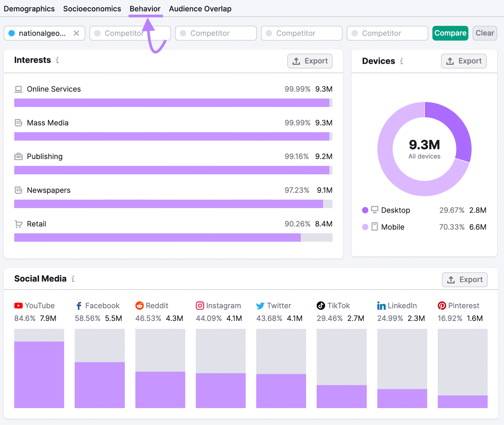Switch to the Audience Overlap tab

pyautogui.click(x=200, y=9)
